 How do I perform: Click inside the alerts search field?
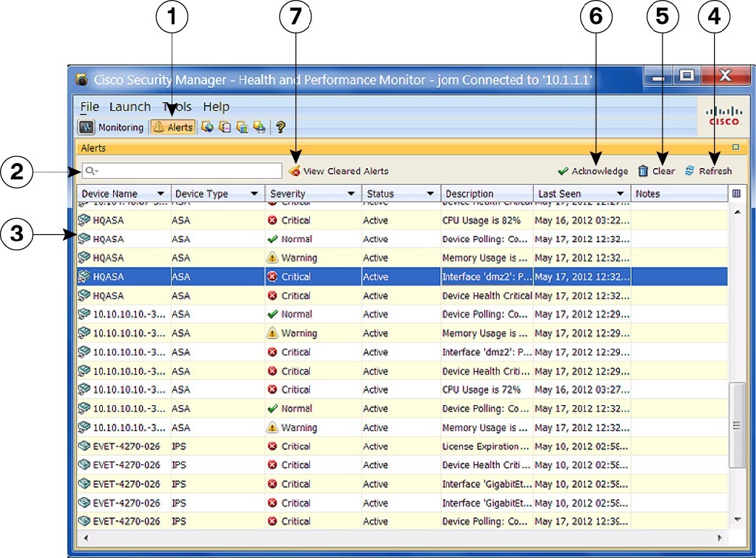pos(181,170)
